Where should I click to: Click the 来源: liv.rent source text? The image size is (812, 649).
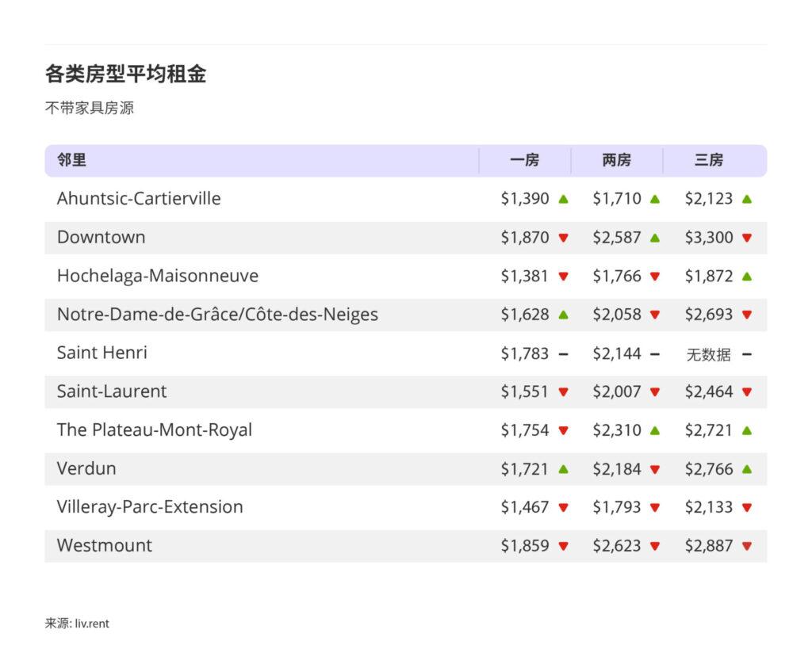click(x=77, y=623)
